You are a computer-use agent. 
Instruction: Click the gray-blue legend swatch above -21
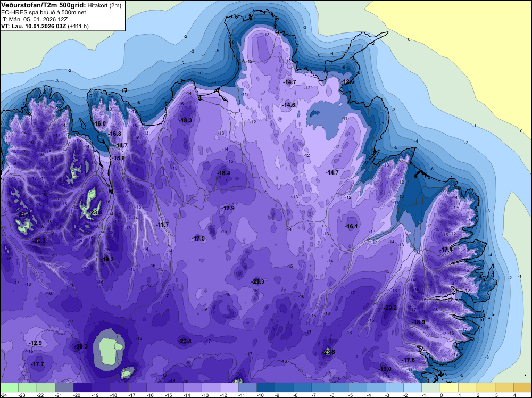(64, 387)
